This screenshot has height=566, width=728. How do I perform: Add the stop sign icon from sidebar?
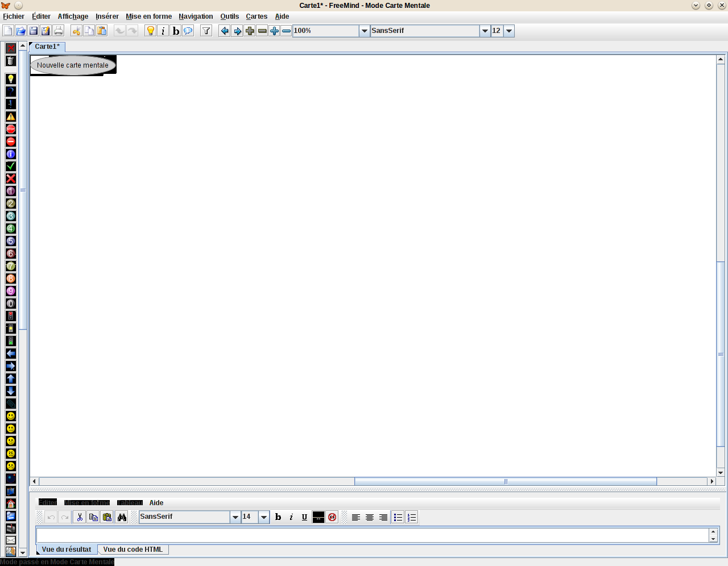[x=10, y=129]
